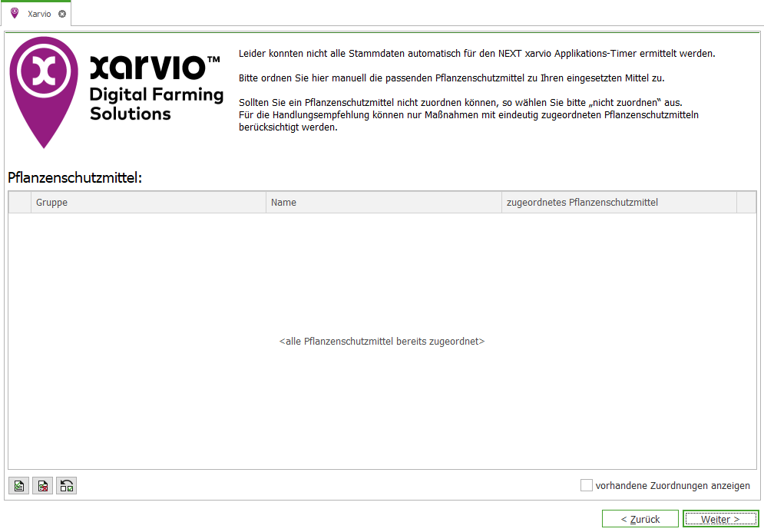Select the document with green checkmark icon
This screenshot has width=764, height=532.
(18, 485)
